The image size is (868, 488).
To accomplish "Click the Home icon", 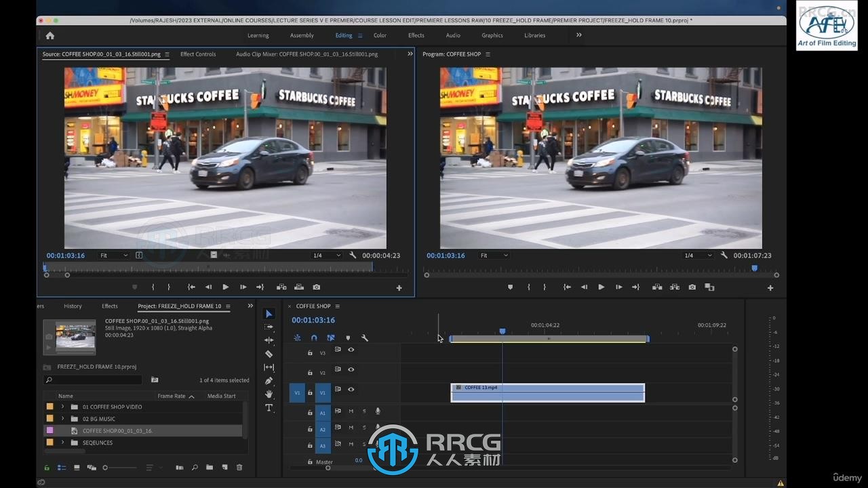I will pos(50,35).
